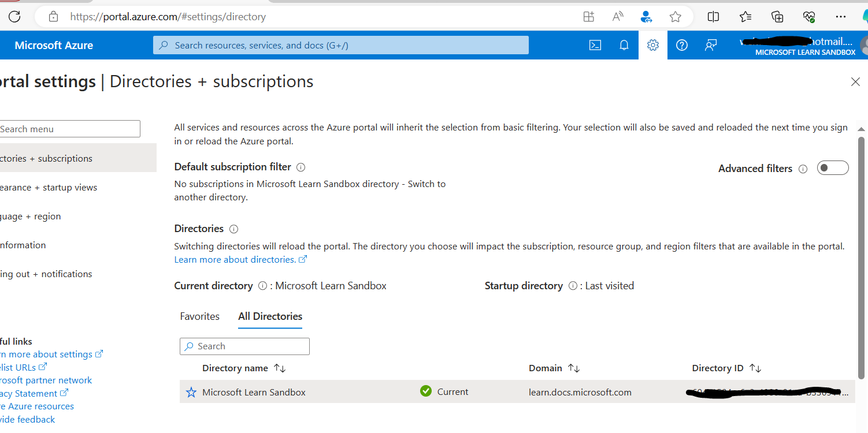
Task: Open the Provide feedback link
Action: [x=28, y=420]
